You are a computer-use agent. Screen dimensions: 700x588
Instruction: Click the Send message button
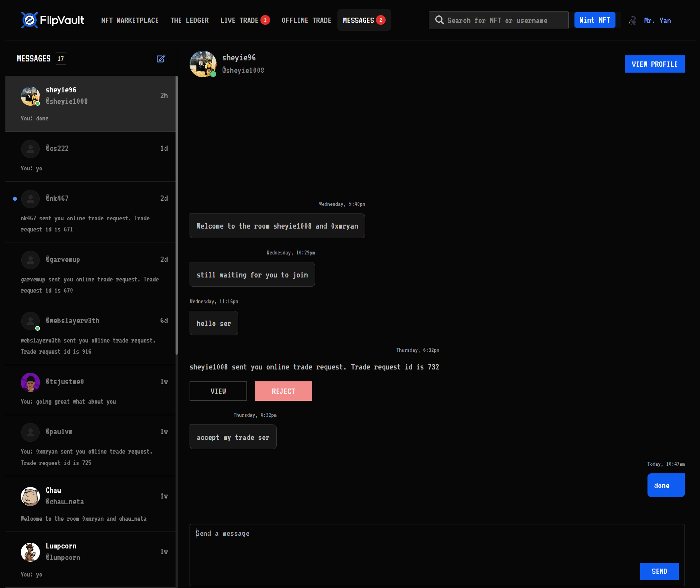pyautogui.click(x=659, y=571)
